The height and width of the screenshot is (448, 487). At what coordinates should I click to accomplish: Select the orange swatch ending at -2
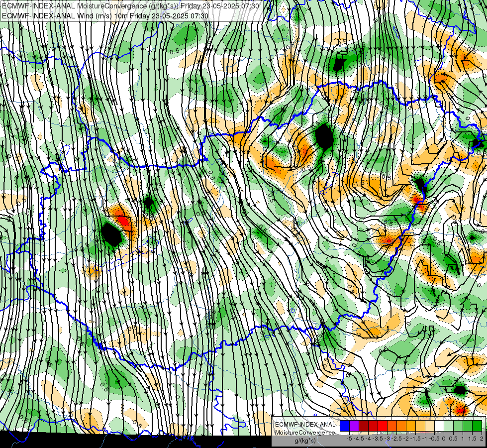pyautogui.click(x=401, y=426)
